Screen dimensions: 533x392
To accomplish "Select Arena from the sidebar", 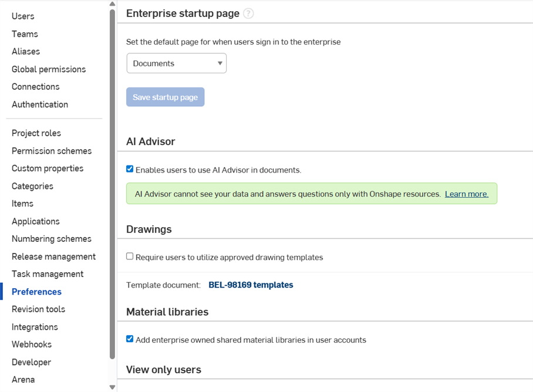I will point(23,379).
